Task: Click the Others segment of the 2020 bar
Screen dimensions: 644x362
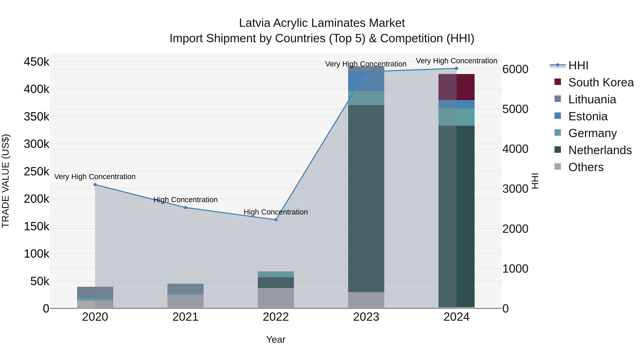Action: coord(95,304)
